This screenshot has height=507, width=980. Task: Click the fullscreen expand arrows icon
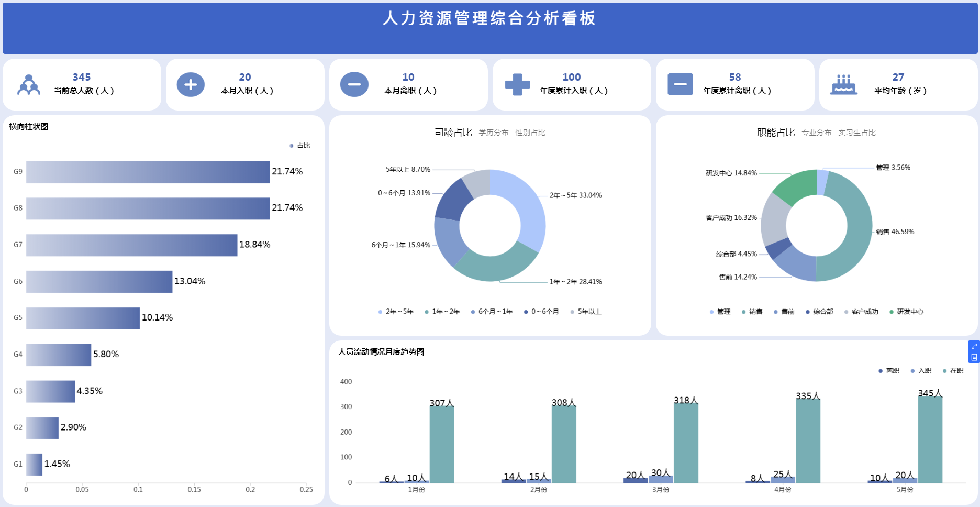coord(974,347)
